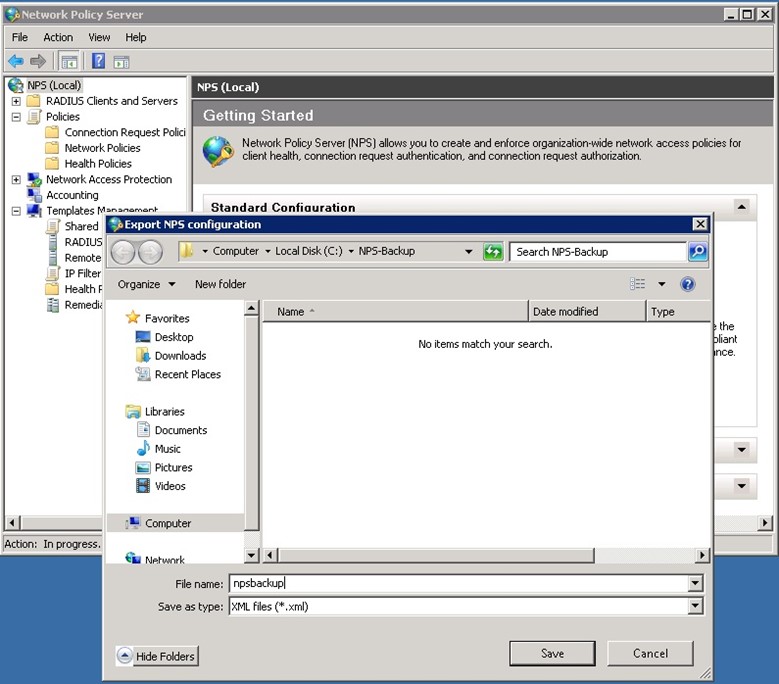The width and height of the screenshot is (779, 684).
Task: Click the Save button
Action: click(552, 654)
